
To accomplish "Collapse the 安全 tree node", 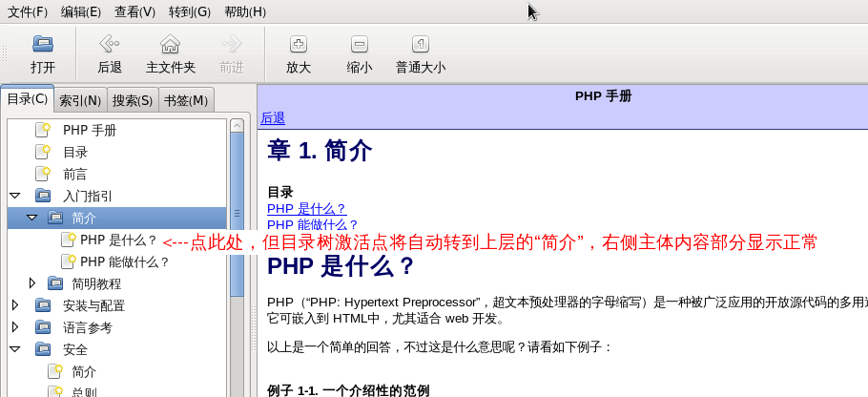I will [x=15, y=349].
